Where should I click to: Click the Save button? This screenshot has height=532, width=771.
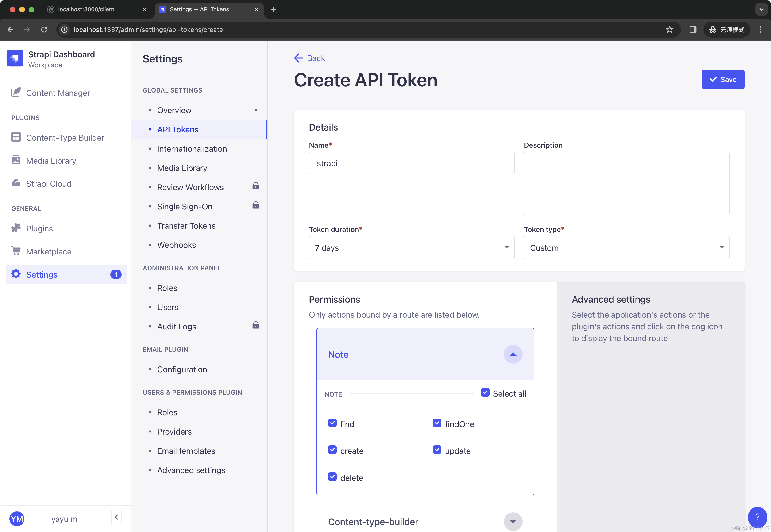pyautogui.click(x=723, y=79)
